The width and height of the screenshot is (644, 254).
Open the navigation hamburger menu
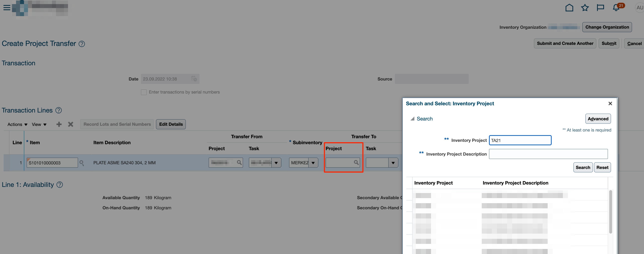[x=7, y=7]
